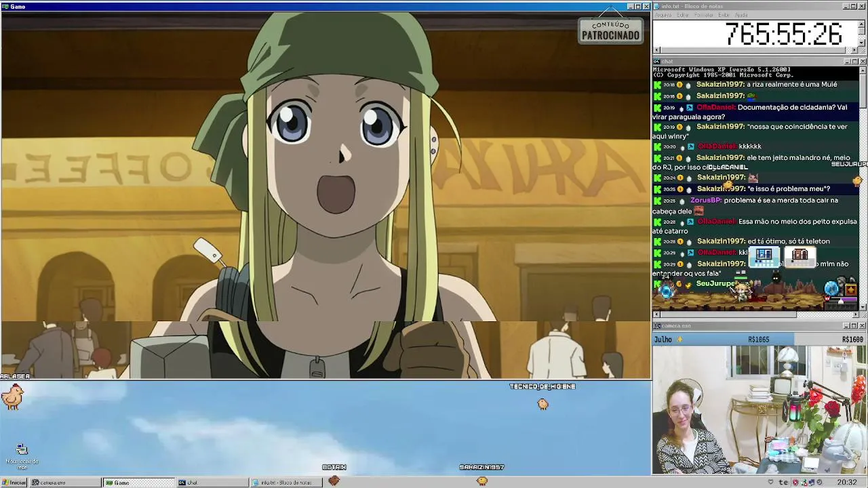
Task: Click the SeuJurupe username in chat
Action: tap(715, 283)
